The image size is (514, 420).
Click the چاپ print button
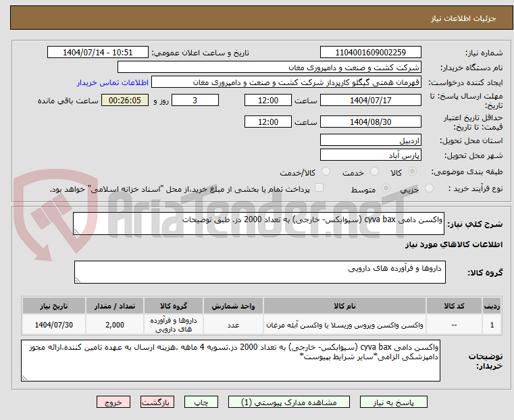[x=201, y=402]
